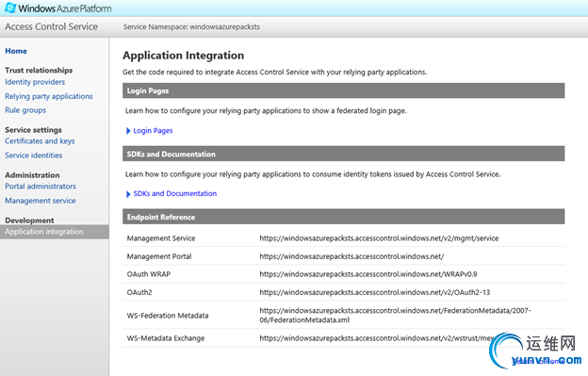The height and width of the screenshot is (376, 588).
Task: Click the Management Portal row label
Action: pos(159,256)
